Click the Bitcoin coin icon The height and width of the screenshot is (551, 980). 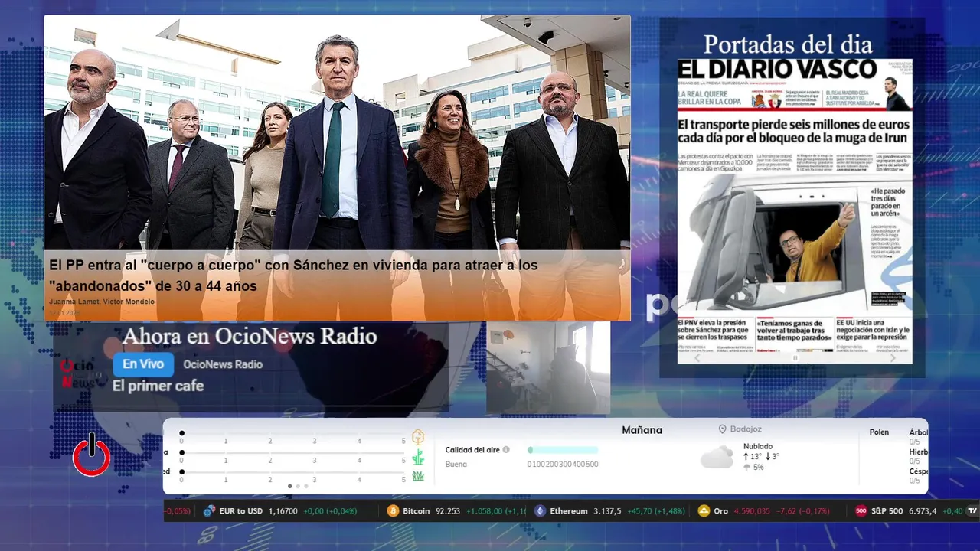click(x=393, y=511)
